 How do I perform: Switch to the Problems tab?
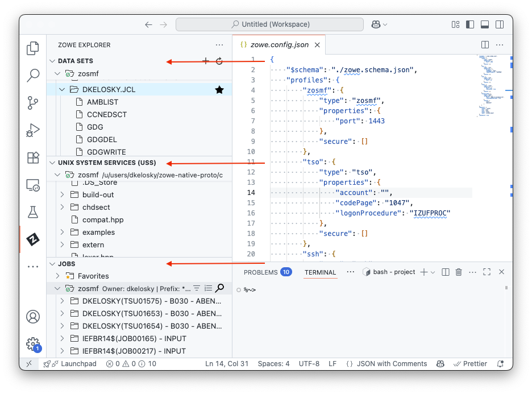[x=268, y=272]
